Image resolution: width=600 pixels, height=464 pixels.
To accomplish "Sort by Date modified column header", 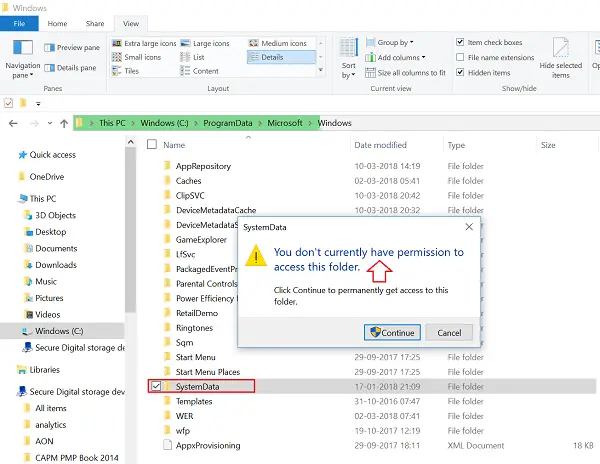I will click(x=380, y=145).
